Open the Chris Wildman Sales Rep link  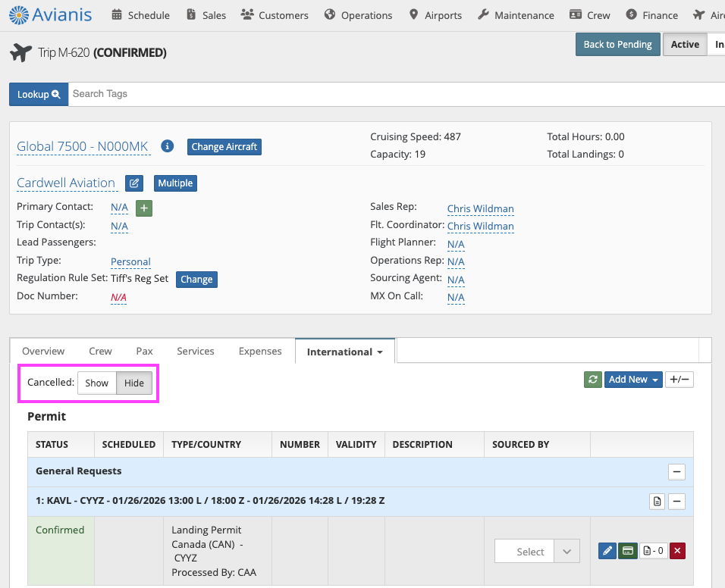(480, 208)
